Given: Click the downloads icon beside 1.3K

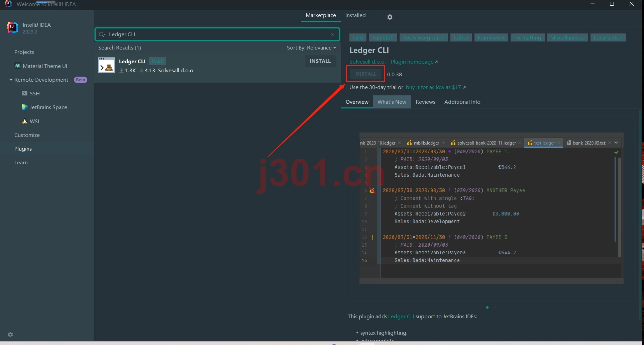Looking at the screenshot, I should [x=122, y=71].
